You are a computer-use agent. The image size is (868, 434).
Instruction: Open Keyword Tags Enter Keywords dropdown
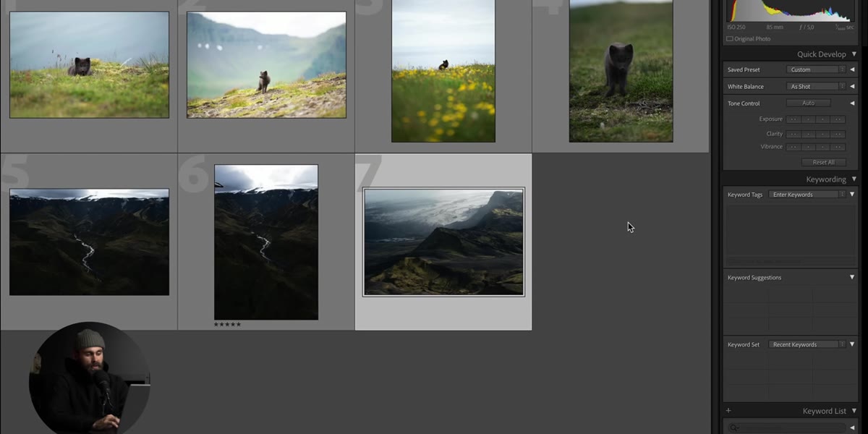click(807, 195)
